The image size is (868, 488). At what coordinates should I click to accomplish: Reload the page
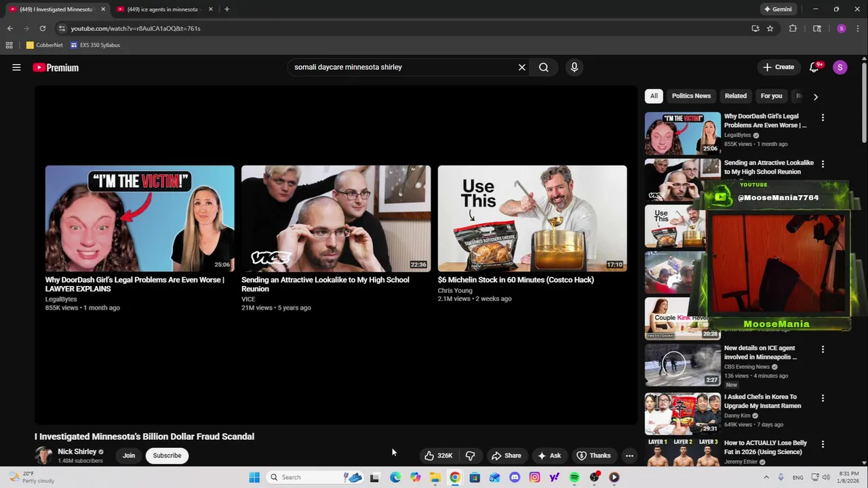pyautogui.click(x=43, y=28)
